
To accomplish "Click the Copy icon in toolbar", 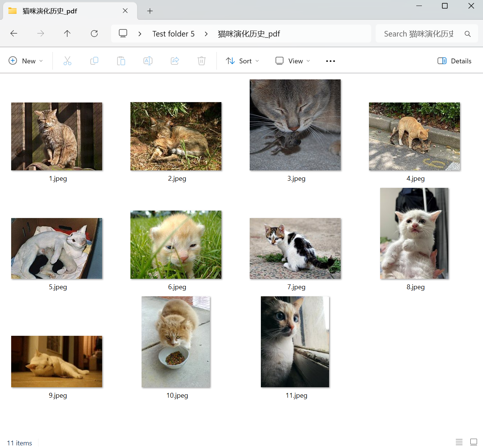I will click(x=94, y=61).
